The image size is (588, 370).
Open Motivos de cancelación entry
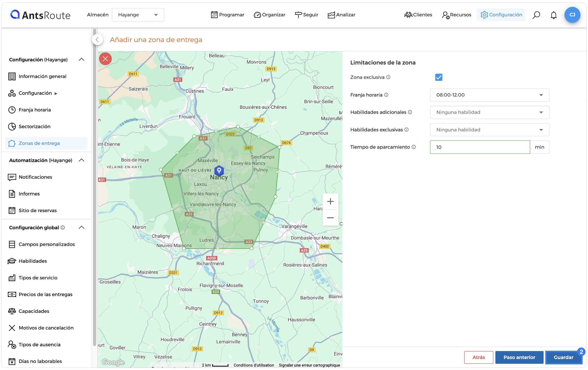tap(46, 328)
